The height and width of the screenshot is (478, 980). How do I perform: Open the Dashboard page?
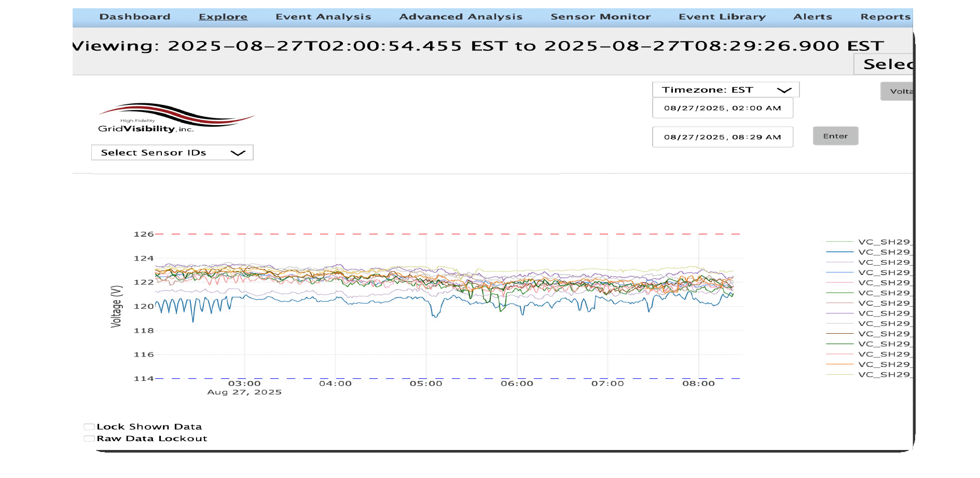[135, 17]
